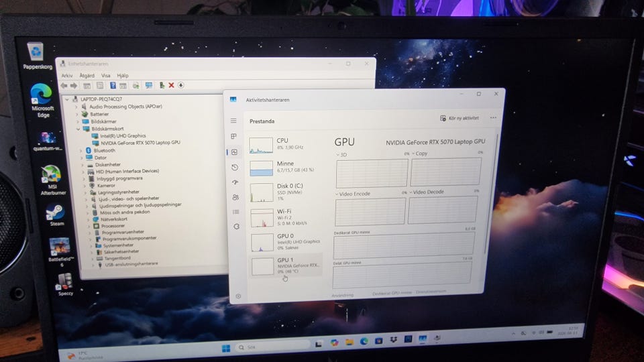Open the Task Manager hamburger navigation menu
The height and width of the screenshot is (362, 644).
coord(233,121)
